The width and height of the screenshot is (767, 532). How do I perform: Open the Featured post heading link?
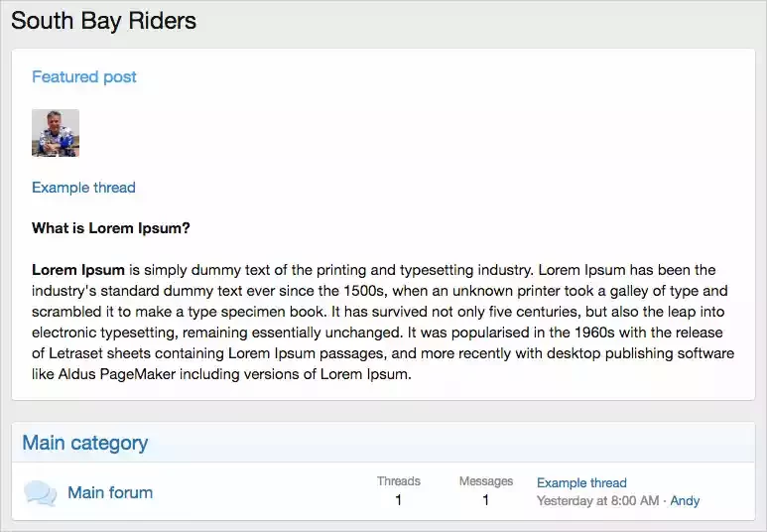pos(84,76)
